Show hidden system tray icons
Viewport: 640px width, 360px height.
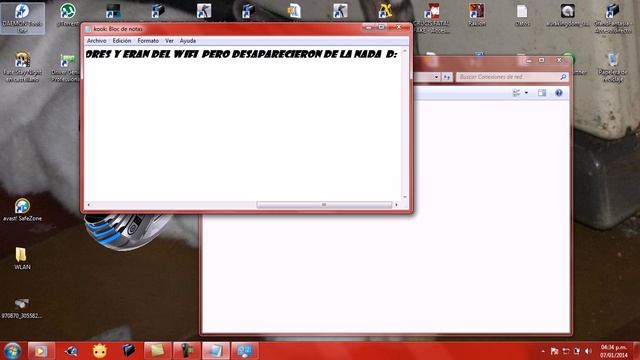(x=543, y=351)
